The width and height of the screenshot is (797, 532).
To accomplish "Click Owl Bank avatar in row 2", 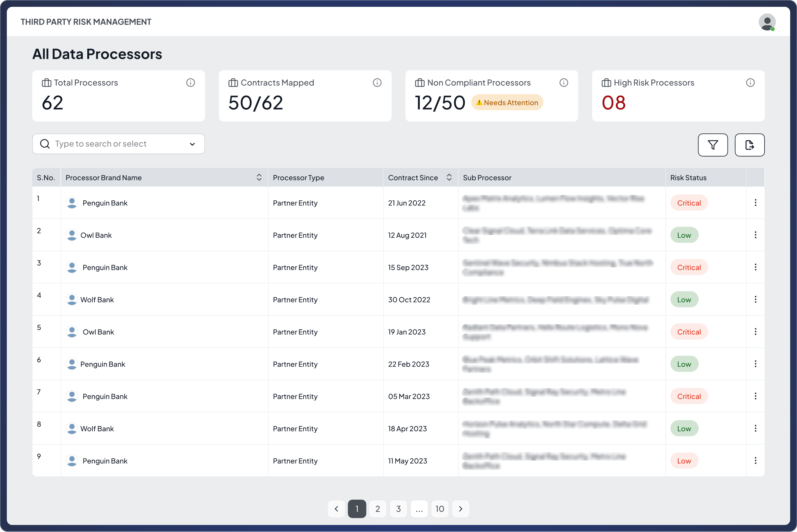I will 72,235.
